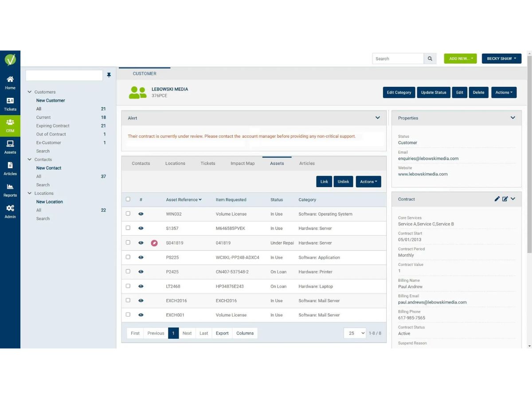The height and width of the screenshot is (399, 532).
Task: Click the search magnifier button
Action: 430,59
